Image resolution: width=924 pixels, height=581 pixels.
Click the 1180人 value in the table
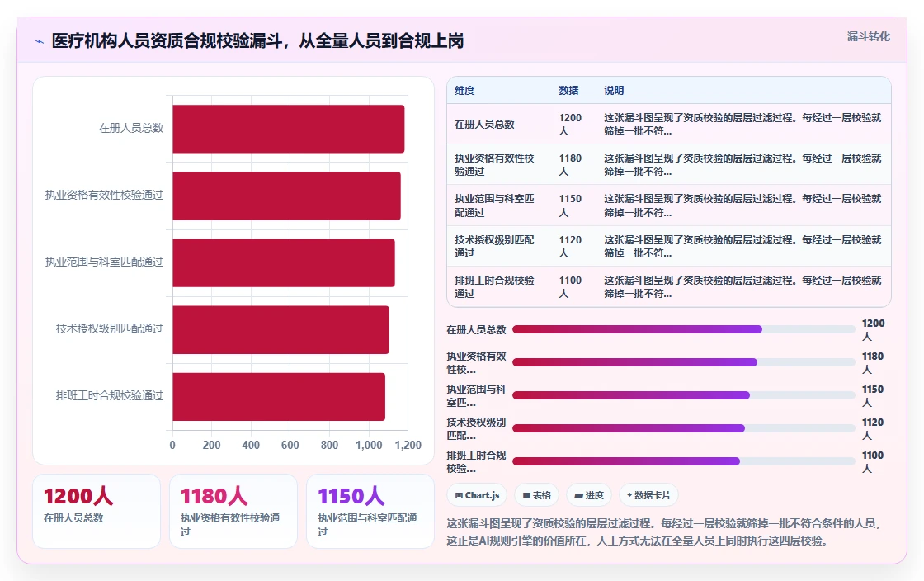click(x=570, y=164)
